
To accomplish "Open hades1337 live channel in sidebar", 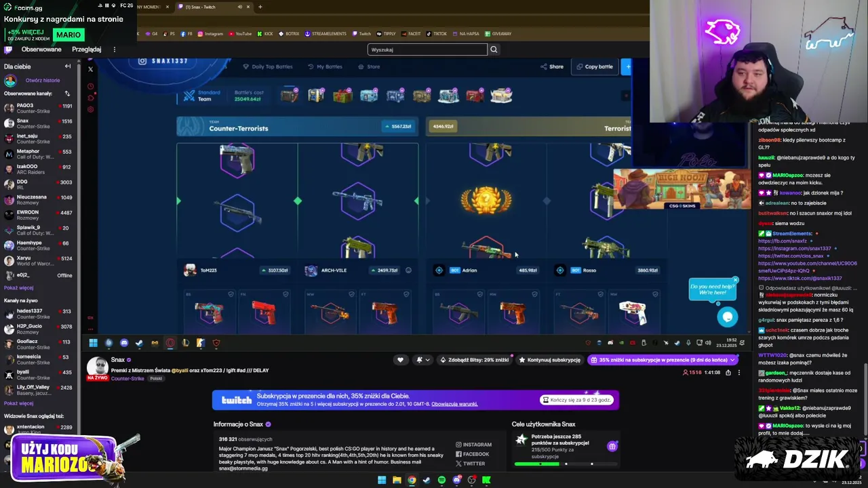I will 37,314.
